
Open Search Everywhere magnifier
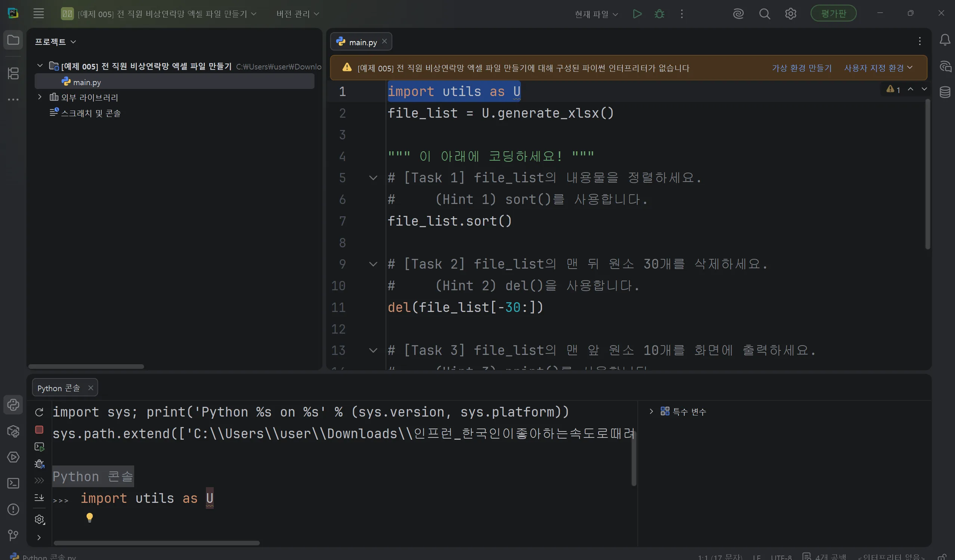[764, 14]
